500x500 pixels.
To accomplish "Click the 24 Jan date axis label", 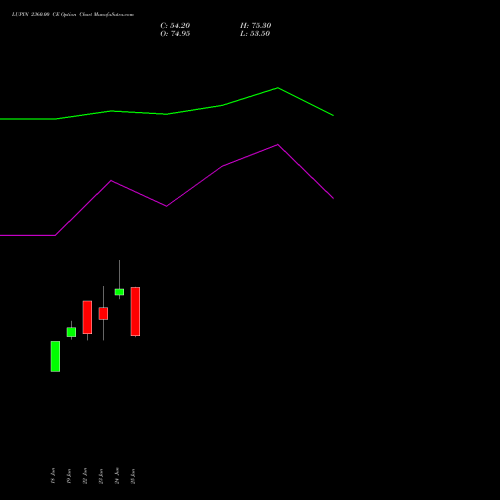I will (117, 476).
